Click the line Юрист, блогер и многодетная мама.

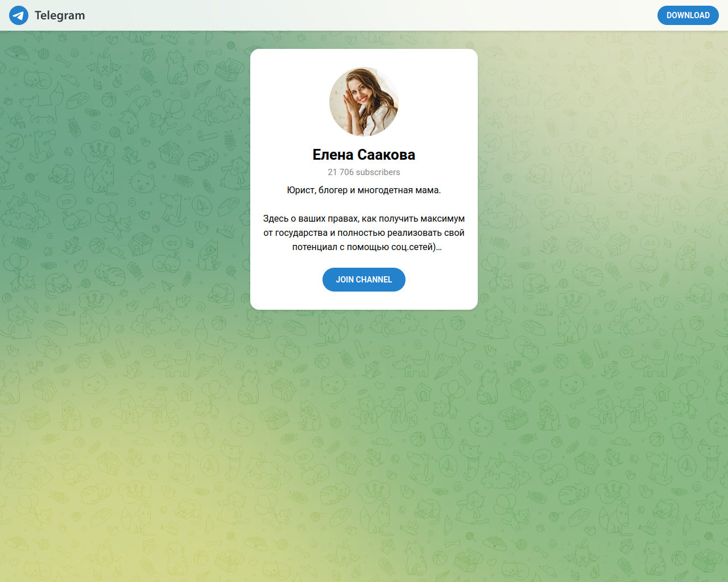364,190
